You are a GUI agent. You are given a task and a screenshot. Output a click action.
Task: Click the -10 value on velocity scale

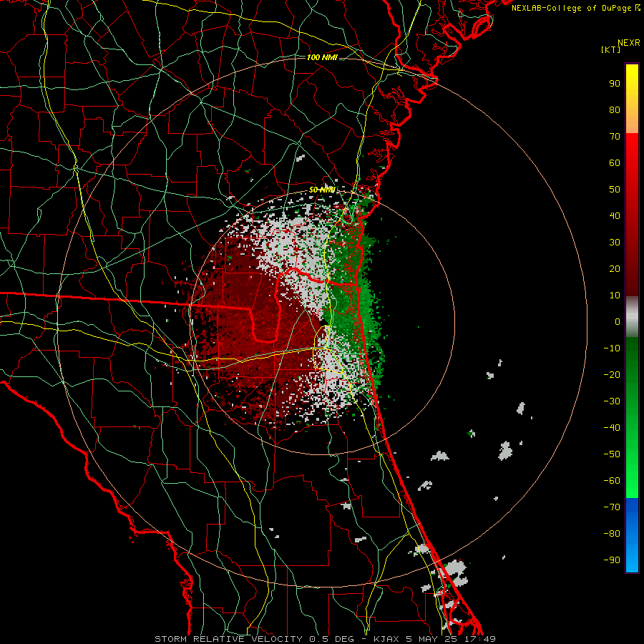[x=612, y=348]
